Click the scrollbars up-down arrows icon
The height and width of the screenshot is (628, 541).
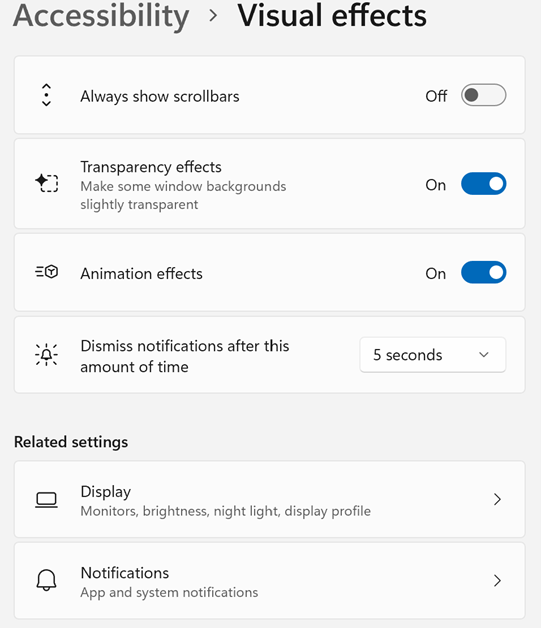coord(46,95)
